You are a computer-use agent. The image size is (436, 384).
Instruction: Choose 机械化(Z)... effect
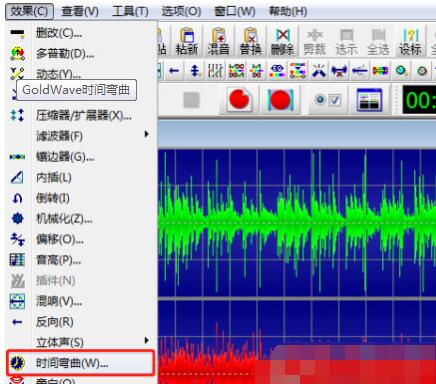[81, 219]
